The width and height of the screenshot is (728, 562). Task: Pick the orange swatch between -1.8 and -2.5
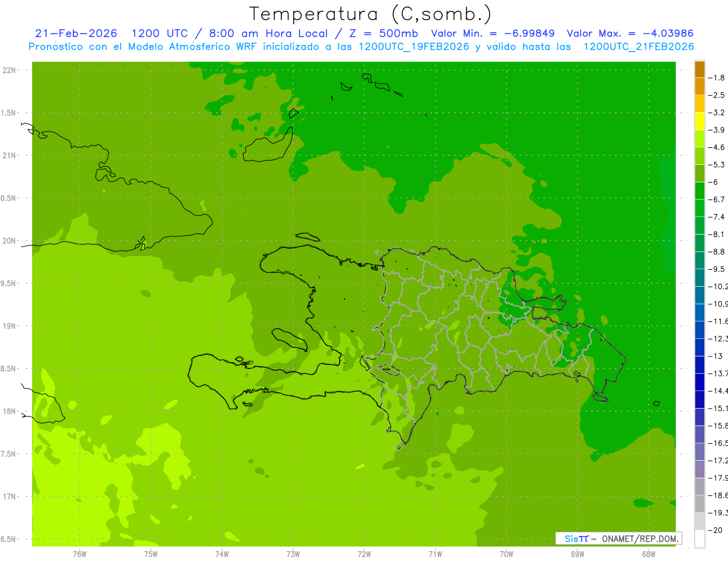pos(700,87)
